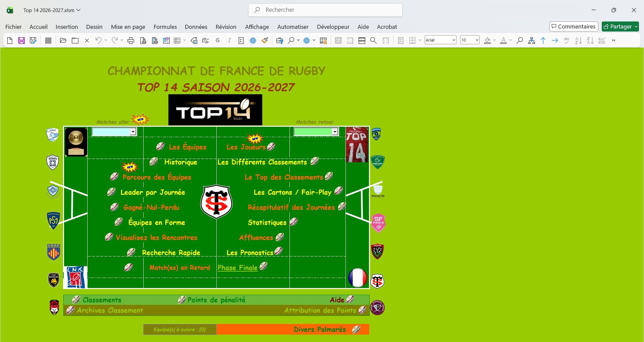
Task: Open the Commentaires button
Action: (x=574, y=26)
